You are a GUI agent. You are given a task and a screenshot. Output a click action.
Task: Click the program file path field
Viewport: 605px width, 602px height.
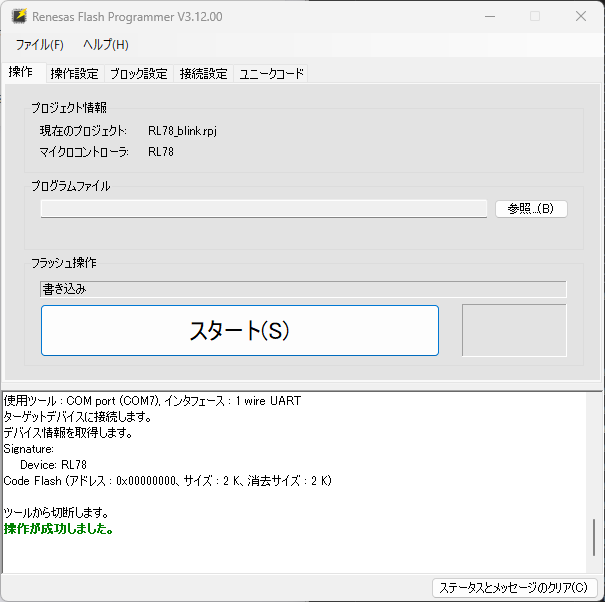tap(264, 209)
